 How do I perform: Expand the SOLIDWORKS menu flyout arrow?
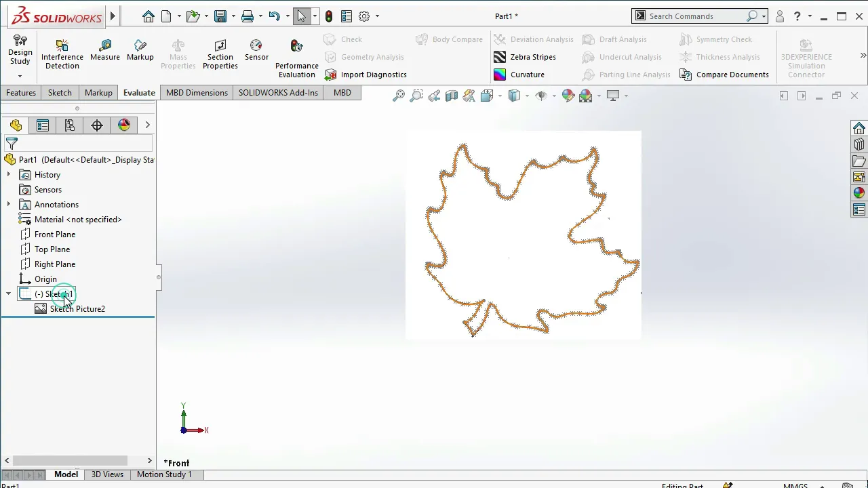(x=113, y=16)
